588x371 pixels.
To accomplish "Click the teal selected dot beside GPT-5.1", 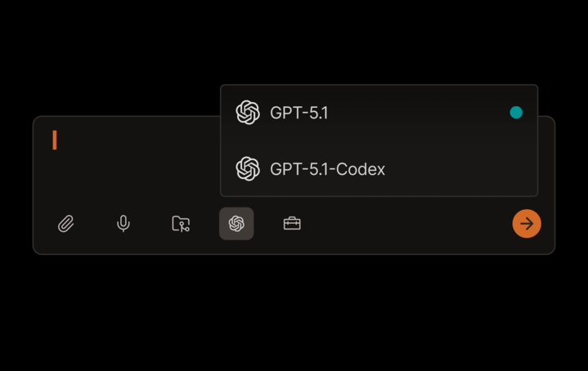I will coord(516,113).
